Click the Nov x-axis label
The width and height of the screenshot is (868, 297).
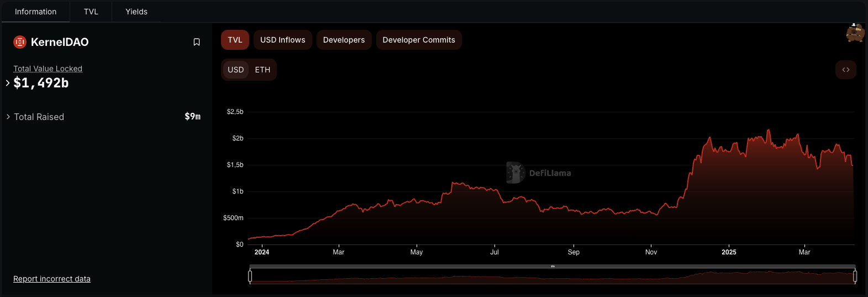tap(651, 252)
